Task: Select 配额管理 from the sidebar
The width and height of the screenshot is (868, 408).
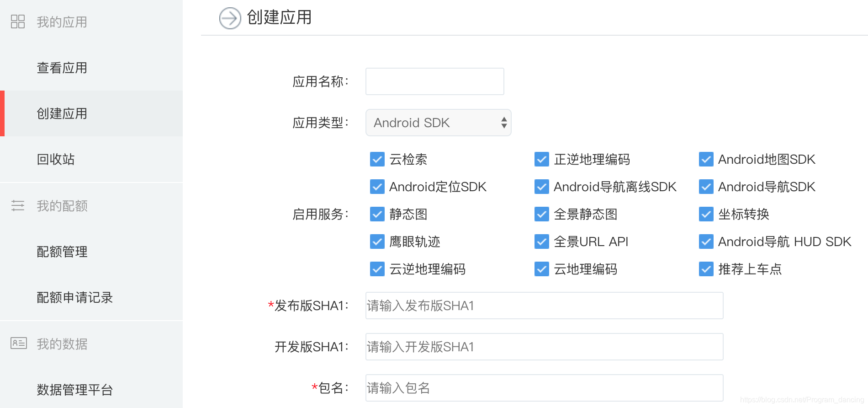Action: tap(61, 252)
